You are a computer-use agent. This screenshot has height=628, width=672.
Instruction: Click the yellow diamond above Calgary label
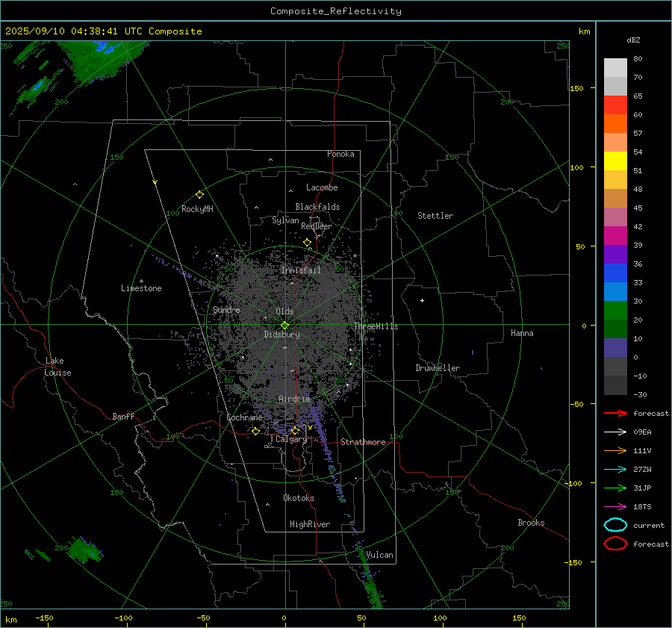click(x=295, y=430)
